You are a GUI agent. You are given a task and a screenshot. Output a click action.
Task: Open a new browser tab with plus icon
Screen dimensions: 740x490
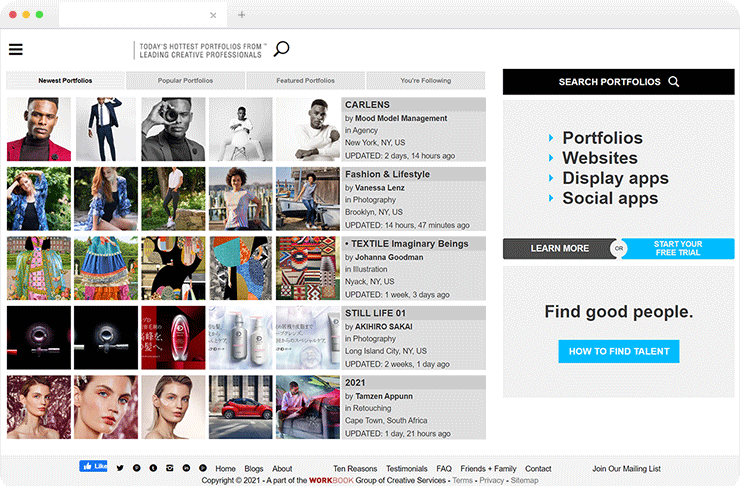pyautogui.click(x=241, y=15)
